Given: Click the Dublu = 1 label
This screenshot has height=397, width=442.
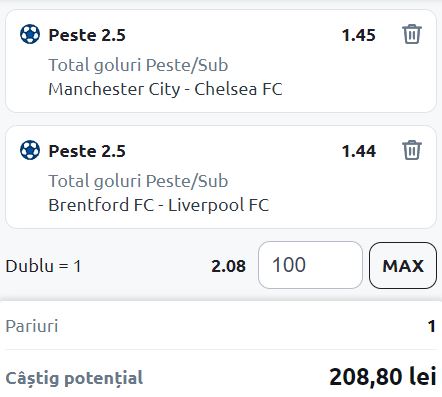Looking at the screenshot, I should coord(43,266).
